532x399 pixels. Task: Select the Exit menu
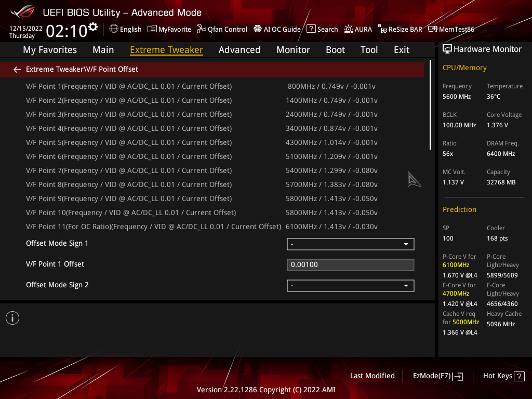coord(401,49)
